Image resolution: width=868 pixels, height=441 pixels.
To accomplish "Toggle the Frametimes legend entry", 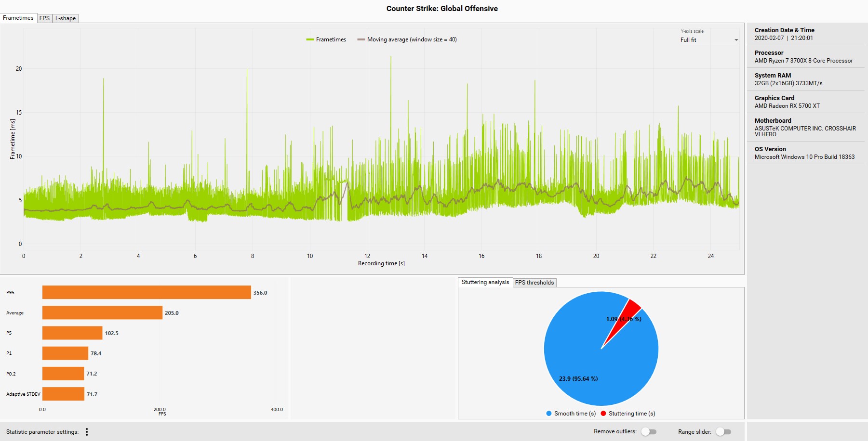I will tap(326, 39).
